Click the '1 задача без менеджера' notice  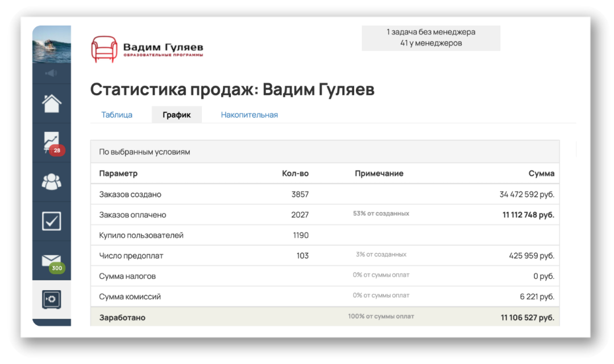coord(430,32)
